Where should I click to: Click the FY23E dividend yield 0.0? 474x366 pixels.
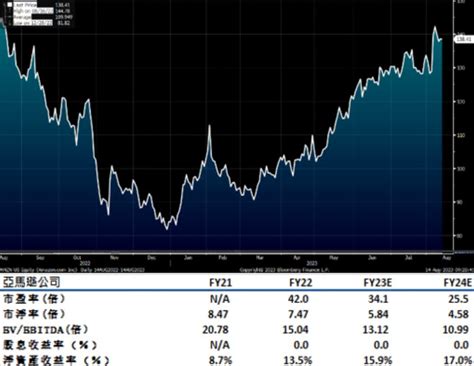point(381,345)
